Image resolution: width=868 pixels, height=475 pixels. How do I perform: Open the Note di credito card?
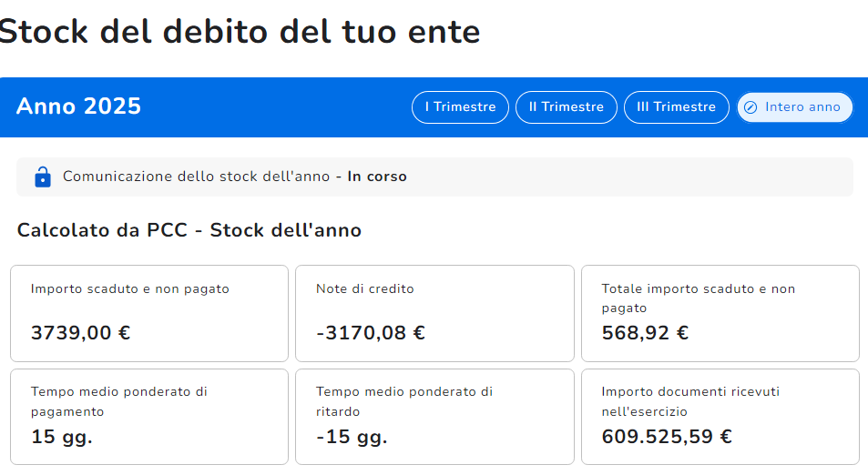click(x=434, y=313)
